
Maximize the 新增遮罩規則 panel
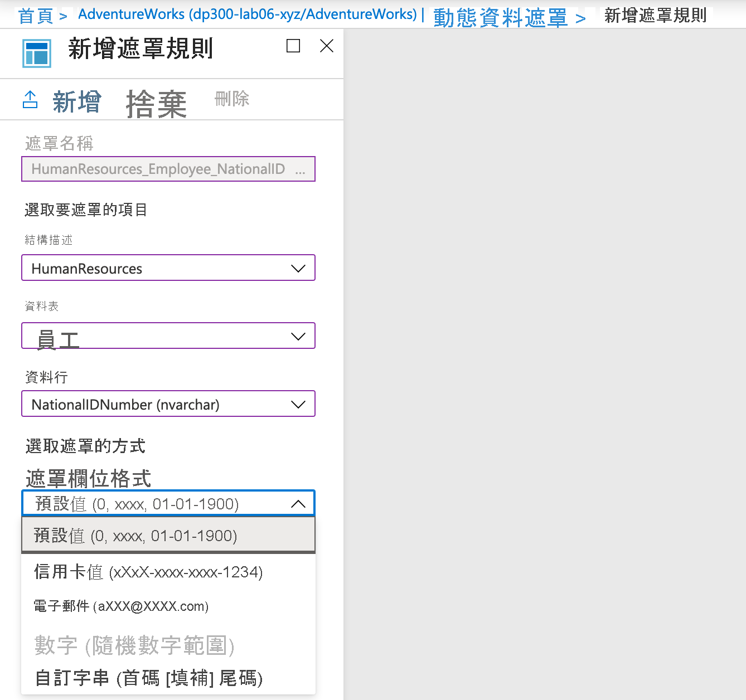293,46
